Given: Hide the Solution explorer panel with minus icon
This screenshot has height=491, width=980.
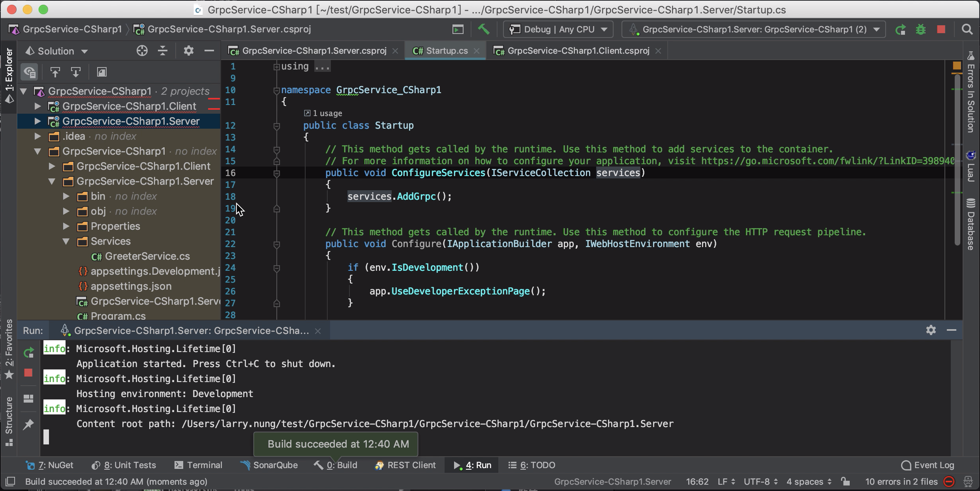Looking at the screenshot, I should 209,51.
